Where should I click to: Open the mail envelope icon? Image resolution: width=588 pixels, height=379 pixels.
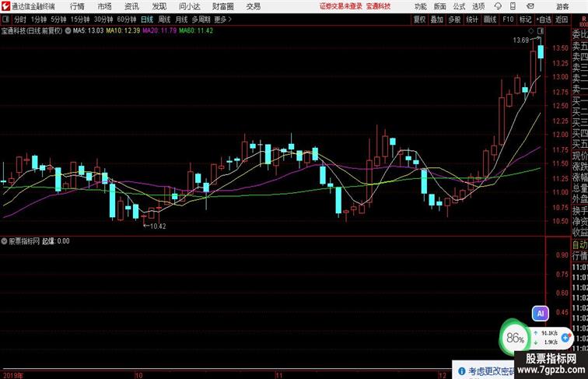(x=530, y=6)
